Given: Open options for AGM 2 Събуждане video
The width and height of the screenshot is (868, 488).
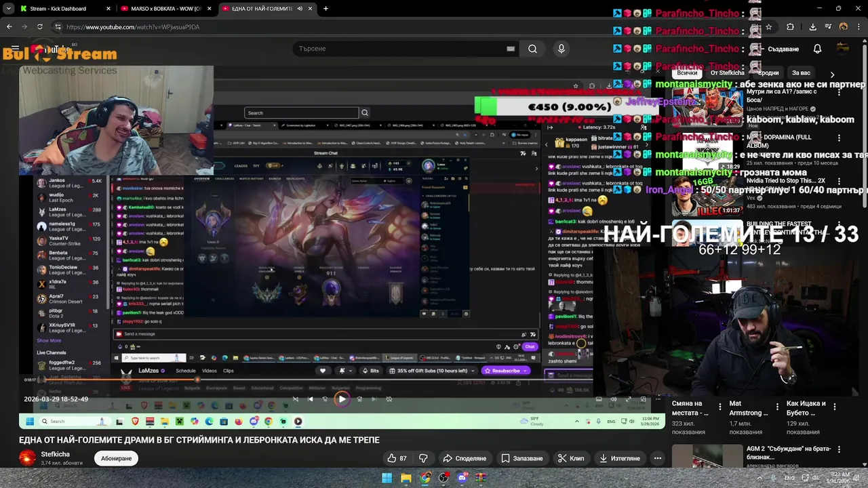Looking at the screenshot, I should [839, 450].
